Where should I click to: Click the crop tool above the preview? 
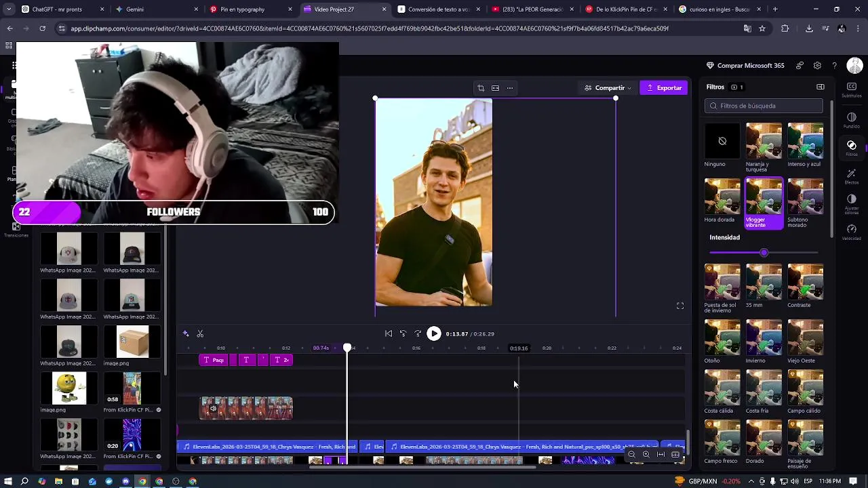tap(481, 87)
